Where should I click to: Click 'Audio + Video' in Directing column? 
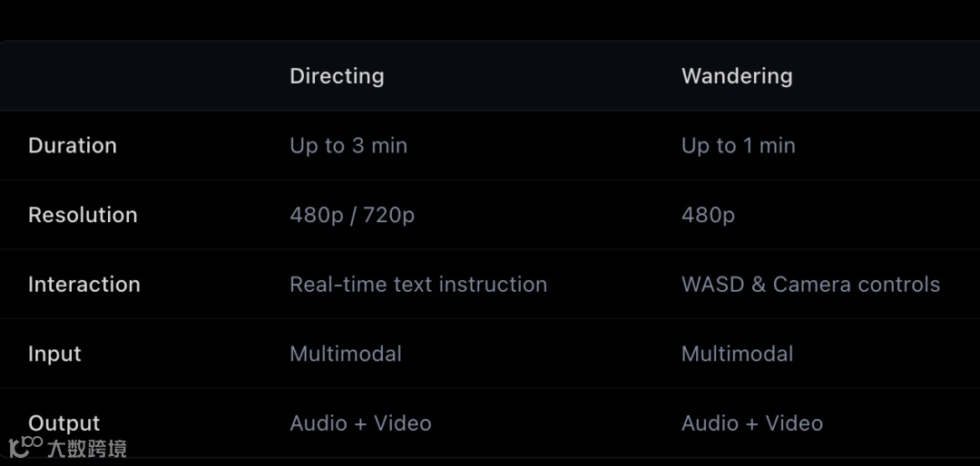click(x=360, y=423)
